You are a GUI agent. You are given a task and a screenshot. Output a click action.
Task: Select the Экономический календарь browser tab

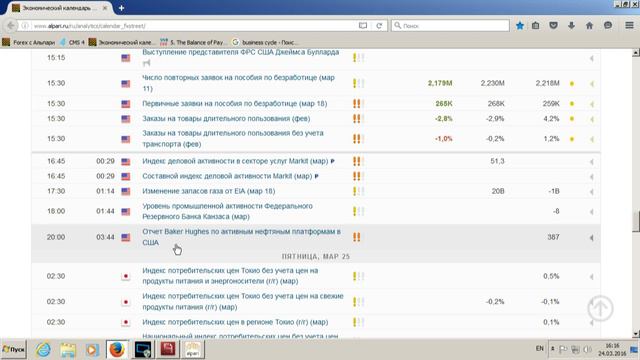click(59, 8)
